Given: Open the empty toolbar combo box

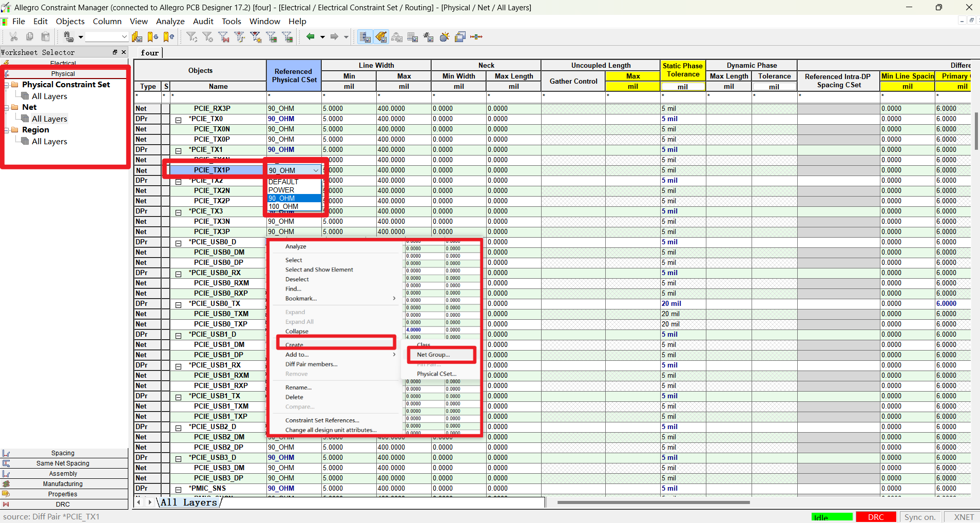Looking at the screenshot, I should [106, 36].
